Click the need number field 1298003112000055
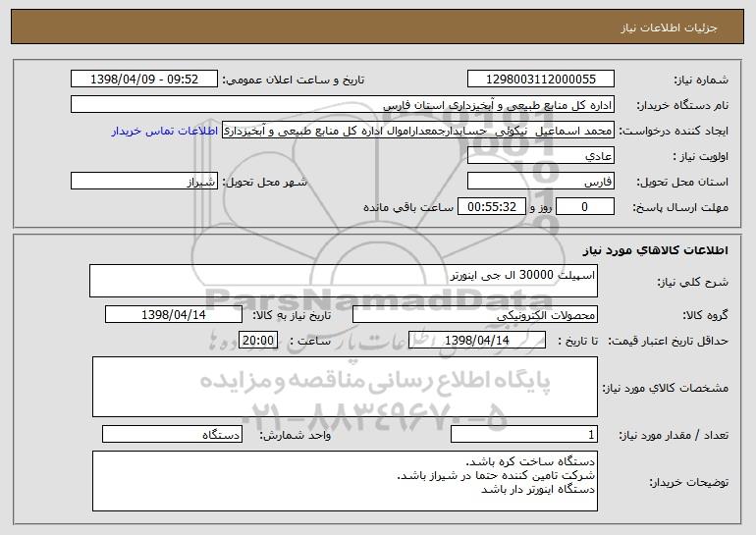The image size is (756, 535). tap(540, 80)
